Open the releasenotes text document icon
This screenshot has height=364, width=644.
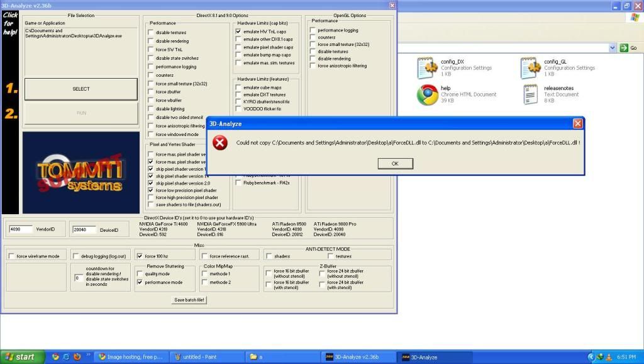tap(530, 94)
